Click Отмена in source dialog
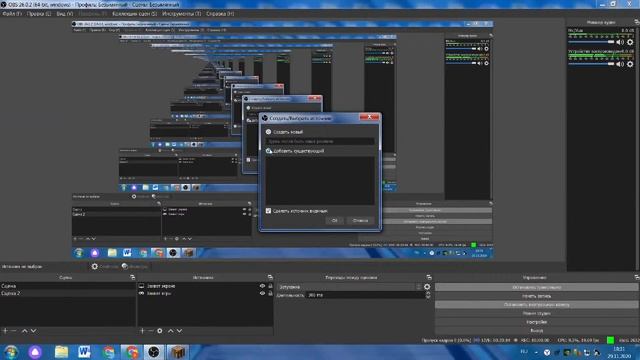Screen dimensions: 640x360 [x=360, y=220]
